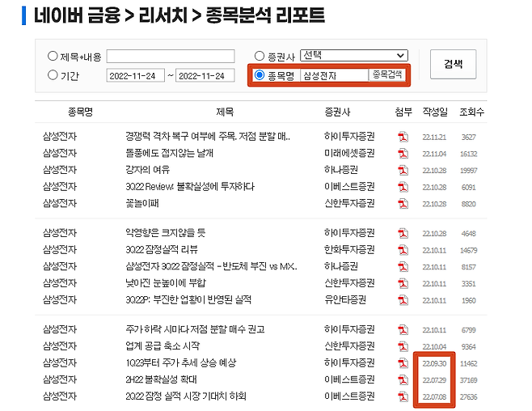Click PDF icon for '악영향은 크지않을 듯'

pyautogui.click(x=403, y=233)
